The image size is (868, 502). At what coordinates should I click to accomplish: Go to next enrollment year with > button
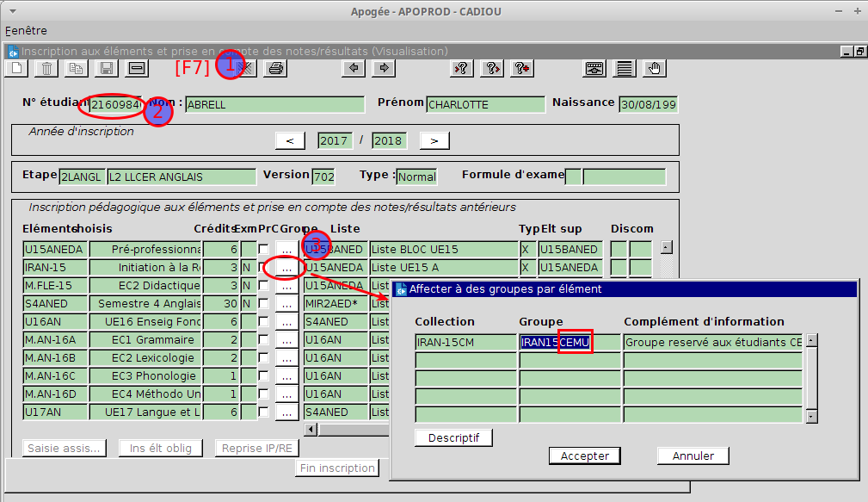435,140
